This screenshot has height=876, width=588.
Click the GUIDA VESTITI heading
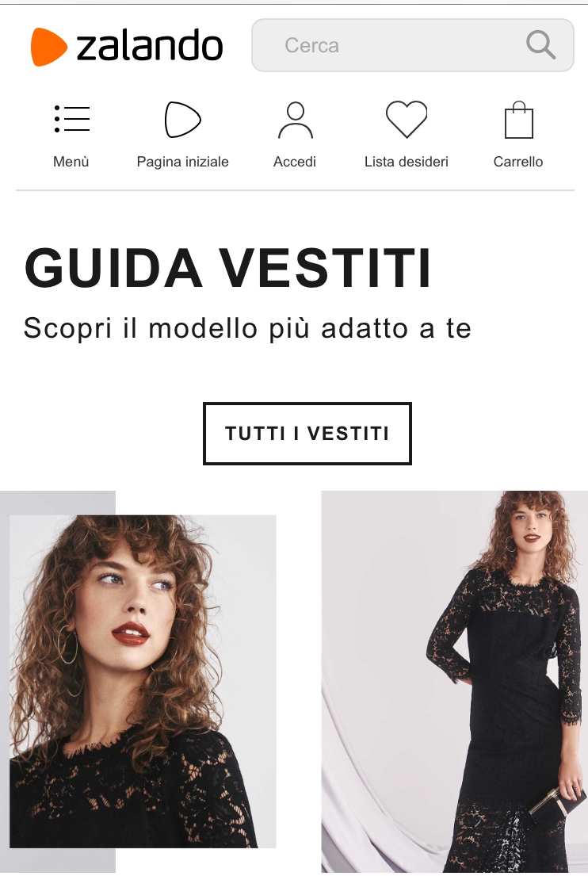pyautogui.click(x=227, y=268)
